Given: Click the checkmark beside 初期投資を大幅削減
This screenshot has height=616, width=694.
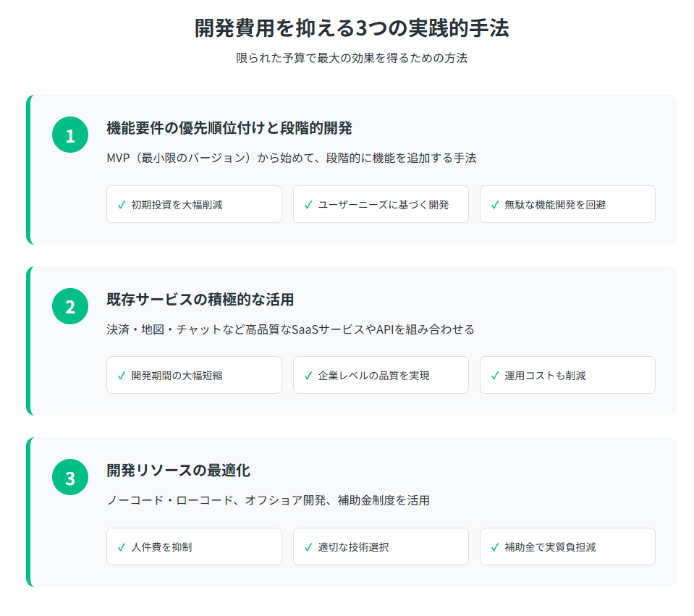Looking at the screenshot, I should click(122, 205).
